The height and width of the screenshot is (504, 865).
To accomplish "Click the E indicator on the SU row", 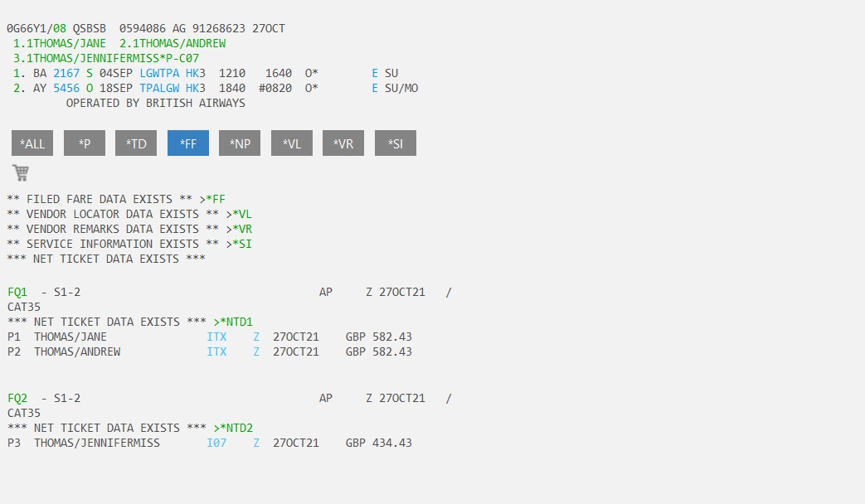I will [375, 73].
